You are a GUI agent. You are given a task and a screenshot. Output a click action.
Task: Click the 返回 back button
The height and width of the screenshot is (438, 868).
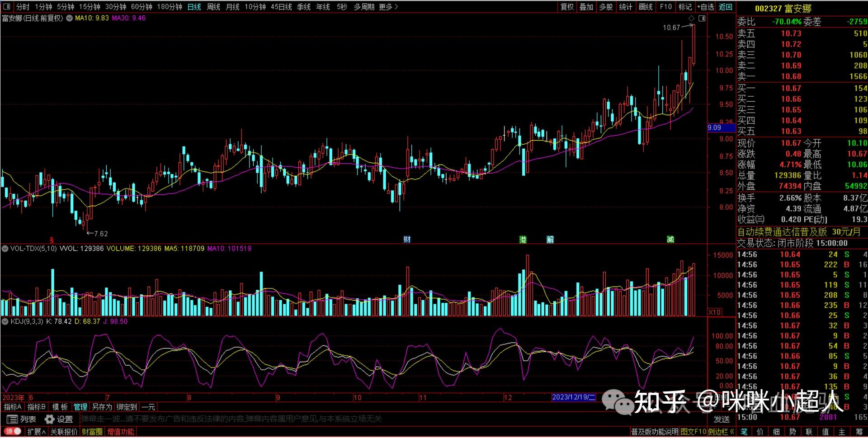click(726, 7)
